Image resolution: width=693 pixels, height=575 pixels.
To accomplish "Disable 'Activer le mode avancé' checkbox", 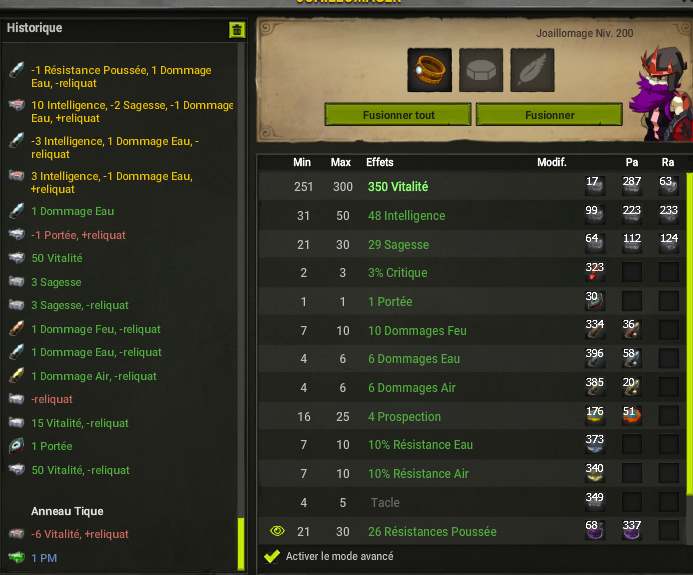I will pos(272,556).
